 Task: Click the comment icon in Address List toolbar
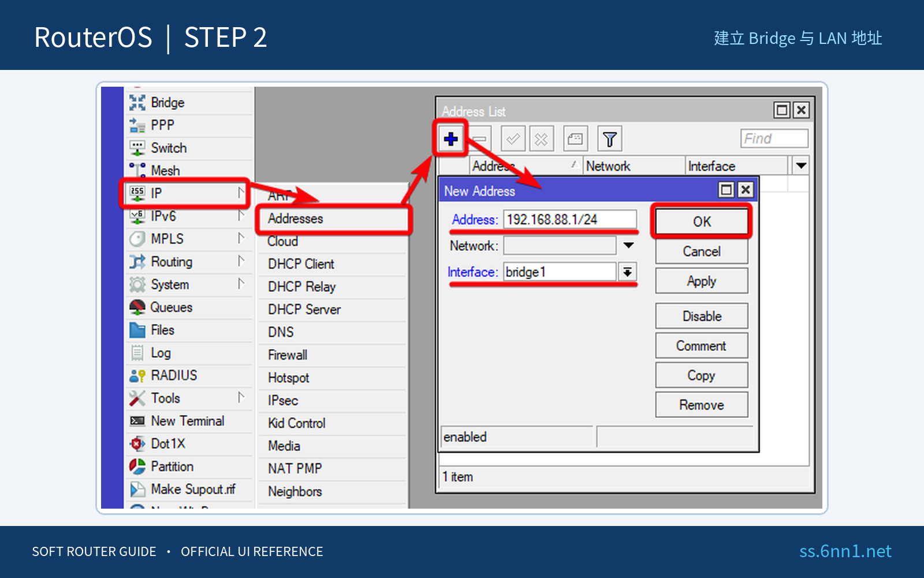click(x=575, y=139)
